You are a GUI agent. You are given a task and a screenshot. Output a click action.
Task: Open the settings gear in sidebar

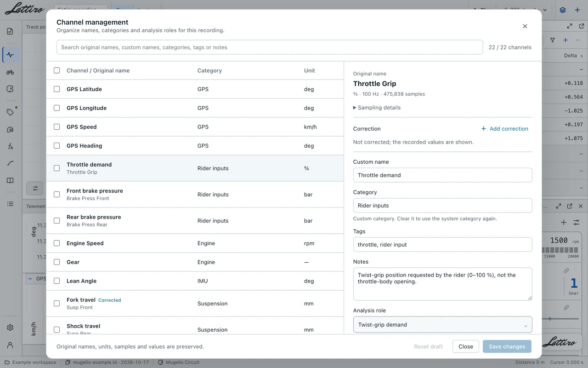click(10, 328)
